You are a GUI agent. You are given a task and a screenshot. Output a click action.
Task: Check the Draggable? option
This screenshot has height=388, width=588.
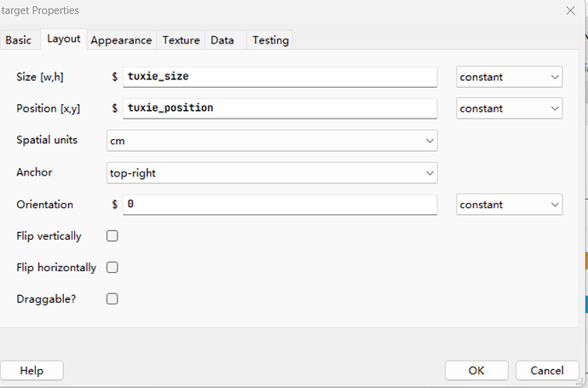(112, 299)
